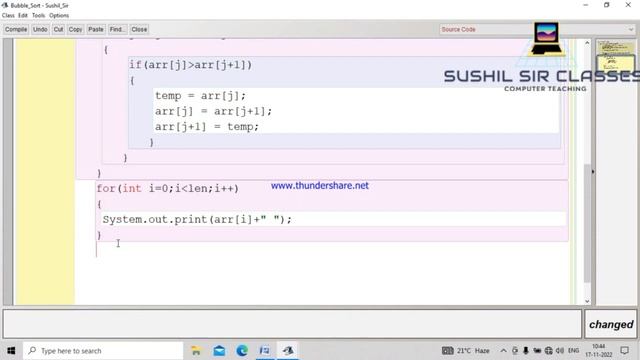
Task: Expand the Source Code view dropdown
Action: point(537,29)
